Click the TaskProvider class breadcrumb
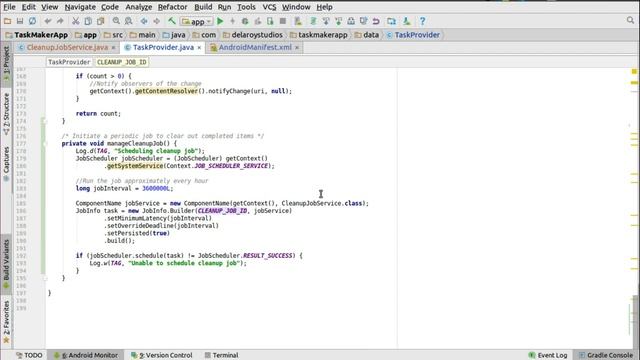The image size is (640, 360). click(x=413, y=35)
